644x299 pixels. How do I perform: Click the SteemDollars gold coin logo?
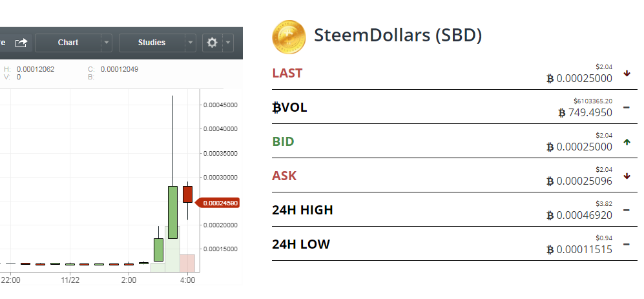(289, 36)
